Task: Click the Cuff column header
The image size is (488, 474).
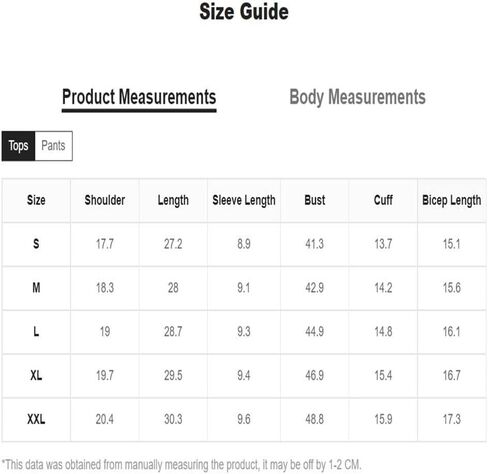Action: (383, 200)
